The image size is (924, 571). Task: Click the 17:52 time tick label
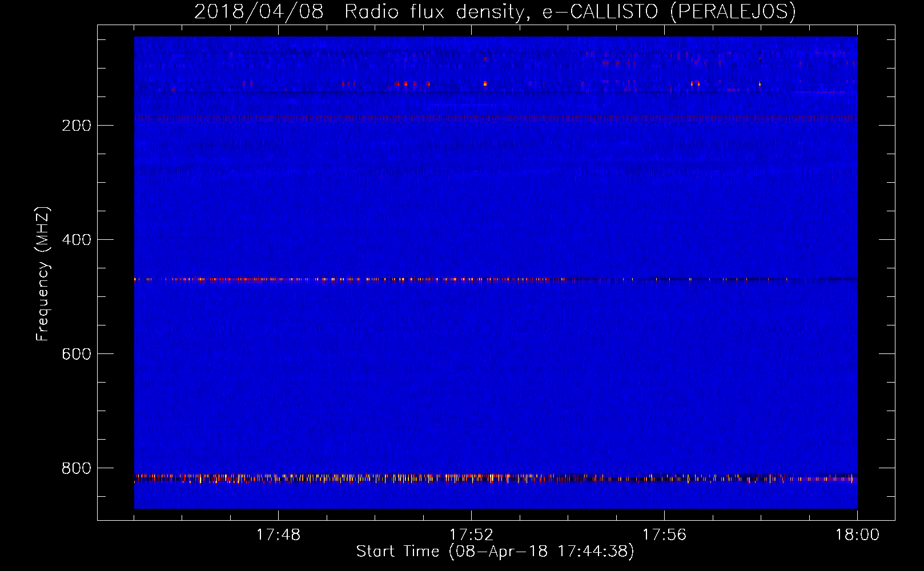pyautogui.click(x=471, y=535)
